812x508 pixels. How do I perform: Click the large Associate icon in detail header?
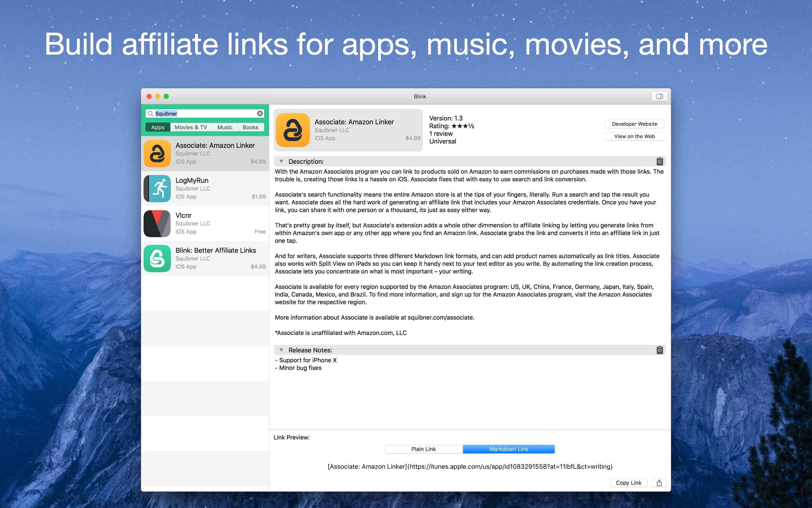coord(292,130)
